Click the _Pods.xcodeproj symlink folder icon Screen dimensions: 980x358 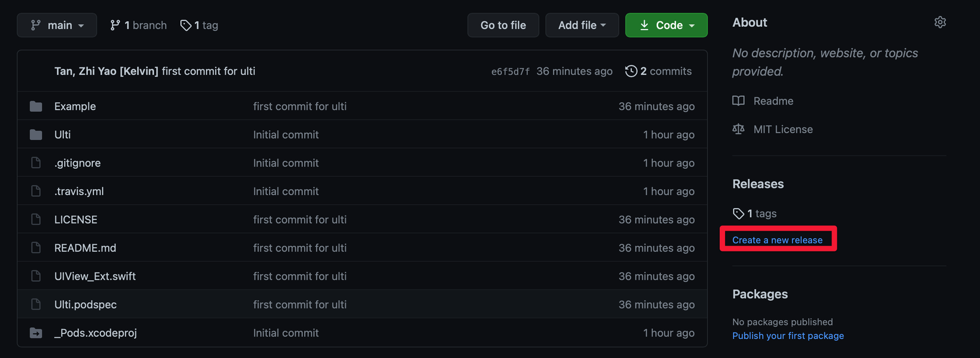[36, 333]
